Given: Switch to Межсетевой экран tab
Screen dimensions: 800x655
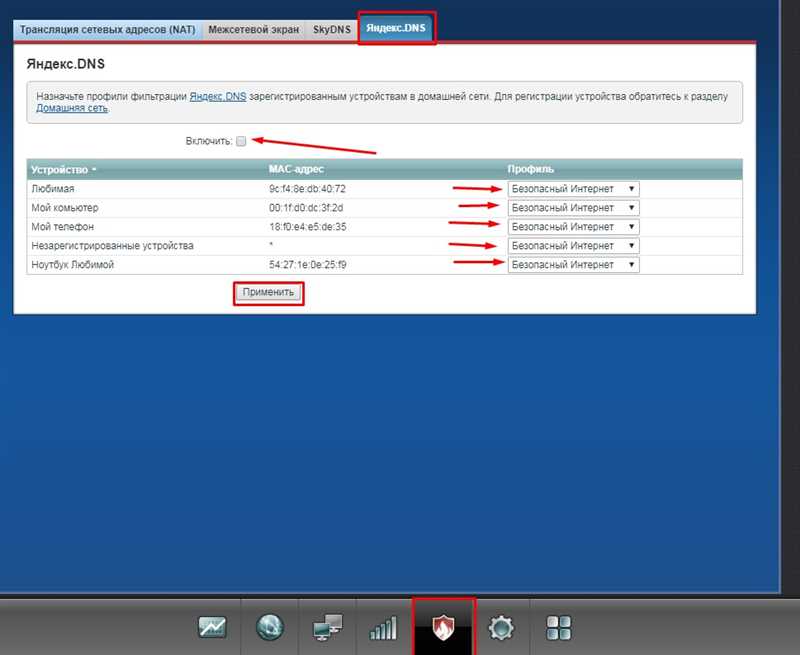Looking at the screenshot, I should (254, 30).
